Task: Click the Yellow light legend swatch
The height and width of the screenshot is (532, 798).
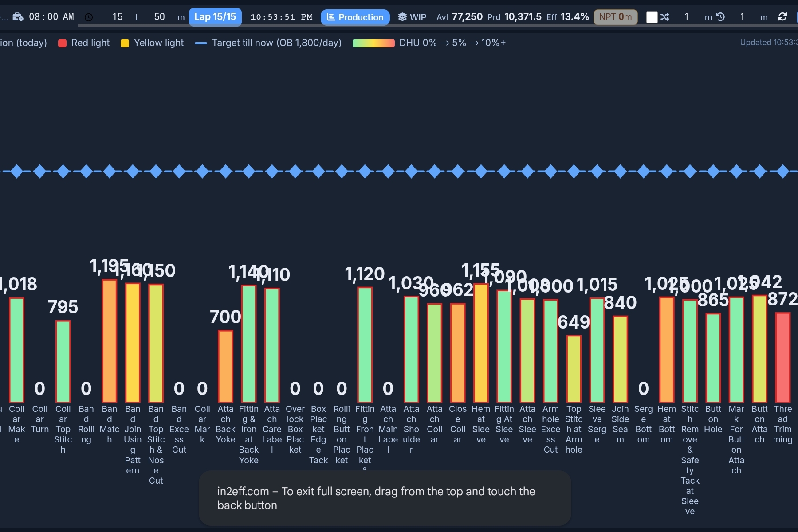Action: point(125,43)
